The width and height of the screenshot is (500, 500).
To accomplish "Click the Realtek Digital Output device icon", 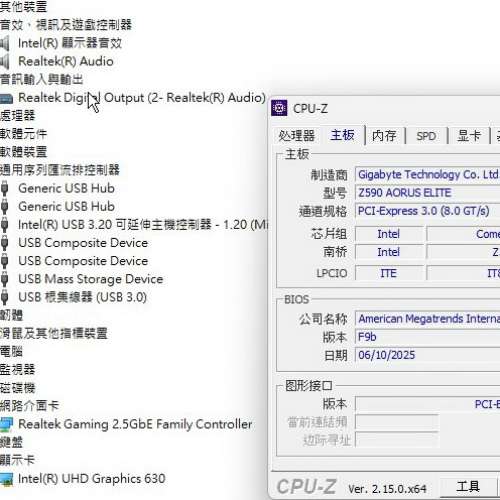I will [6, 98].
